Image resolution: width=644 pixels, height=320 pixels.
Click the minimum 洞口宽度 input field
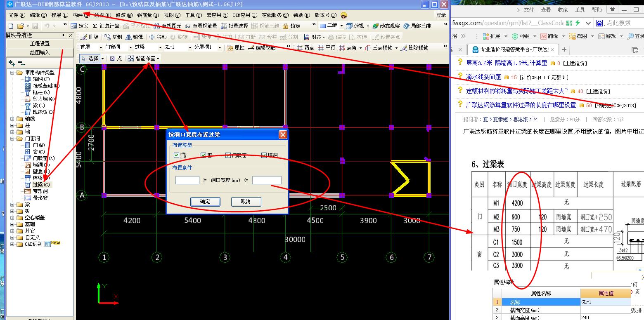point(187,180)
